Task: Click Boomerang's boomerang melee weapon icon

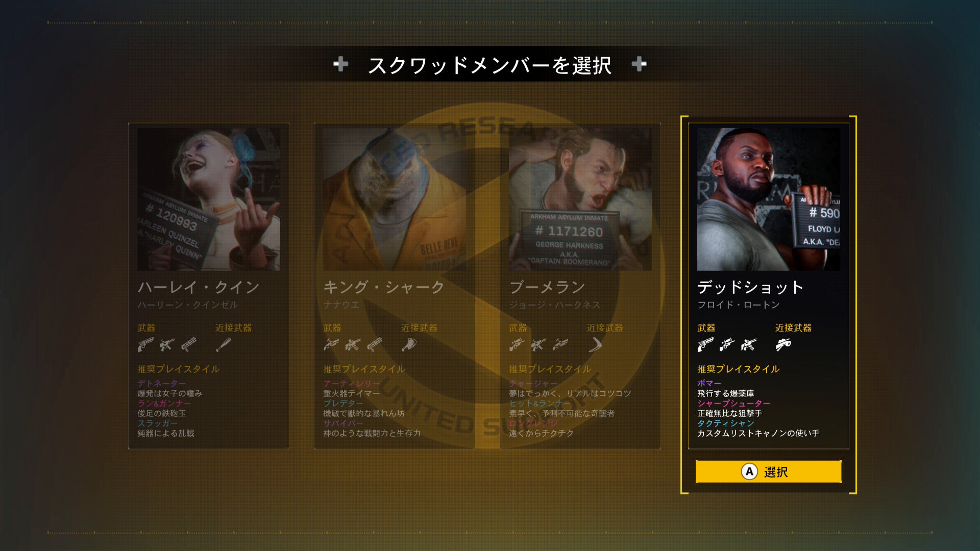Action: point(595,345)
